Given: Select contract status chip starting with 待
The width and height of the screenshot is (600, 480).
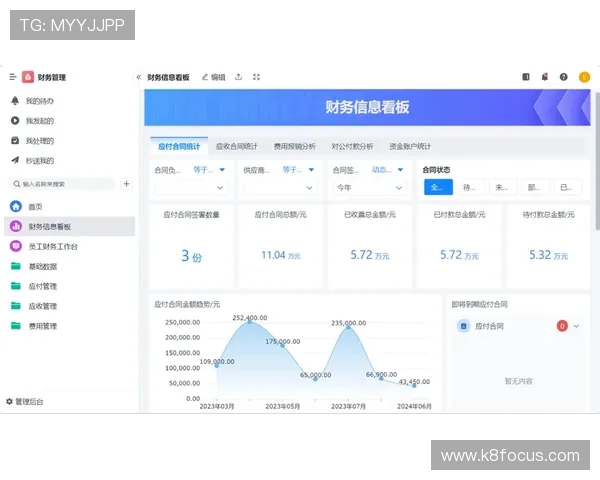Looking at the screenshot, I should click(471, 187).
